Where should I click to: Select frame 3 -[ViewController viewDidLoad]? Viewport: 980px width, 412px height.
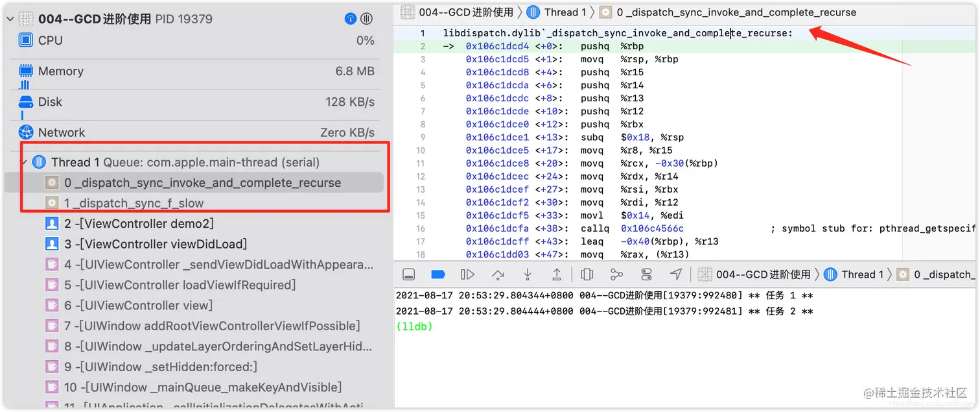pos(194,244)
